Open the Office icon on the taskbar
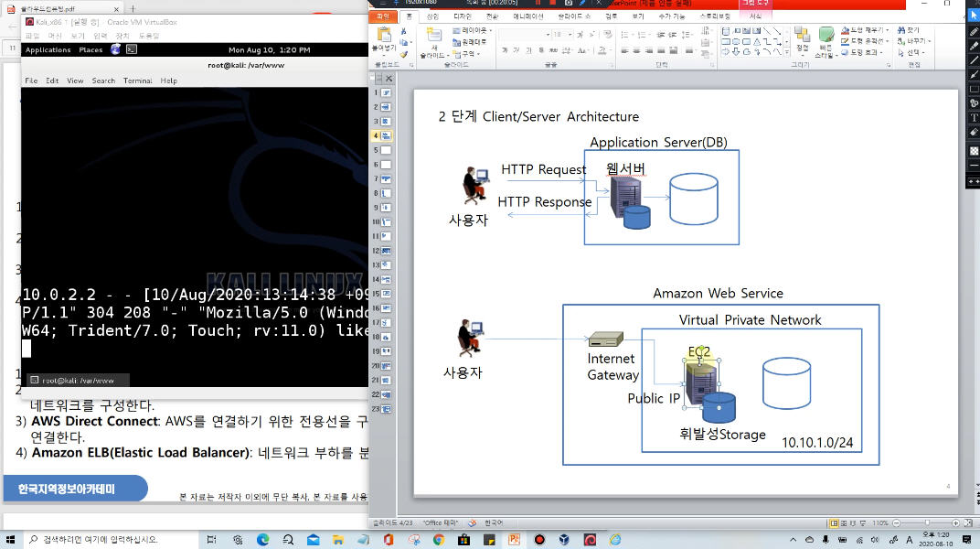Image resolution: width=980 pixels, height=549 pixels. coord(389,540)
